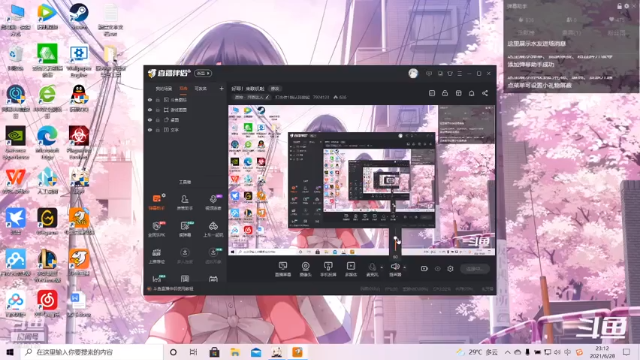The image size is (640, 360).
Task: Open the PK tool with the red badge
Action: (157, 229)
